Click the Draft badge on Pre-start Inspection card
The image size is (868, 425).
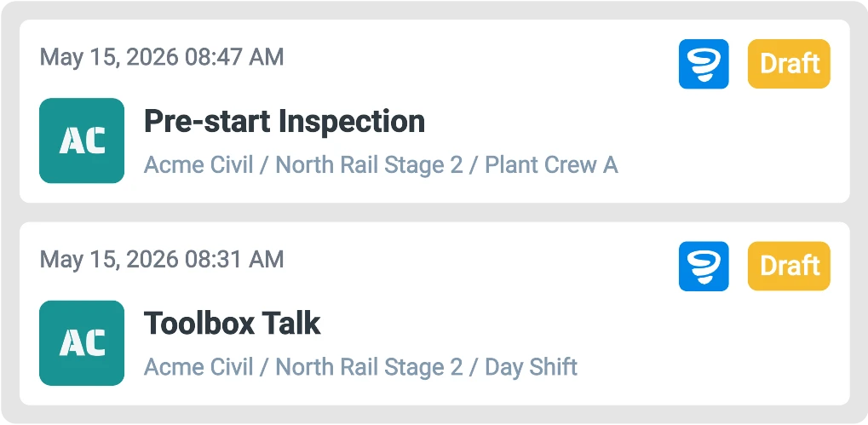789,64
